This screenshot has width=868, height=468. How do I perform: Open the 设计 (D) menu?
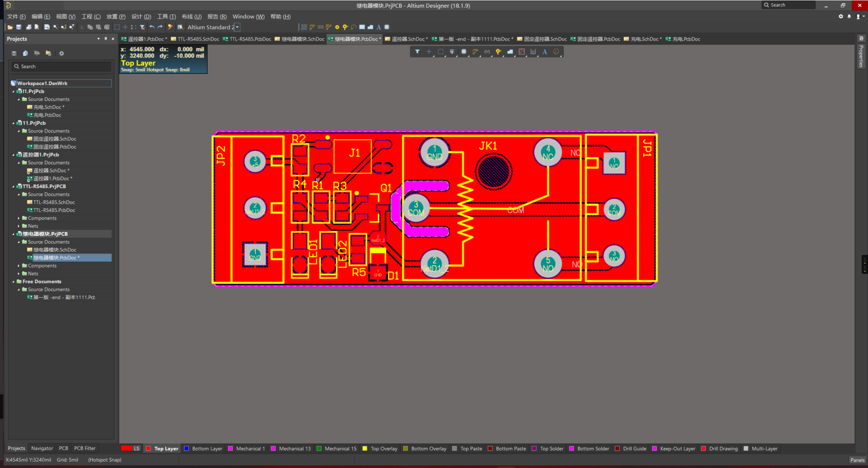(141, 17)
